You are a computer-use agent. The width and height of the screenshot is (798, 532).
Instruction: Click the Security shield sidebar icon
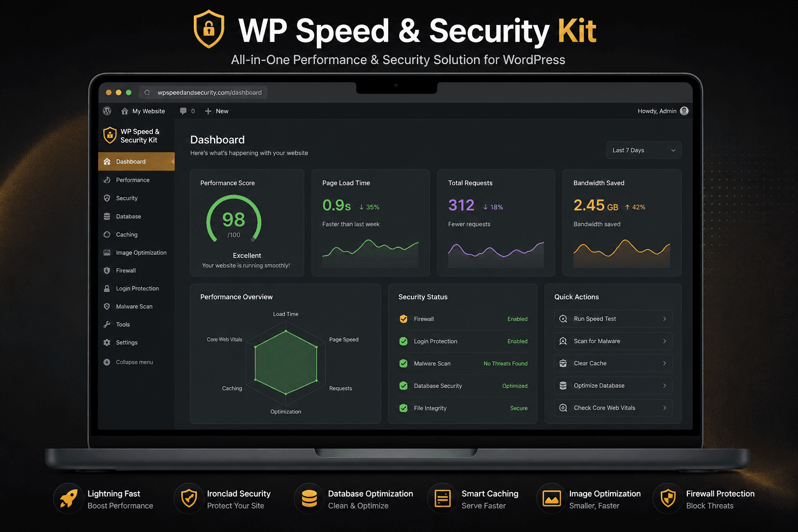click(107, 198)
